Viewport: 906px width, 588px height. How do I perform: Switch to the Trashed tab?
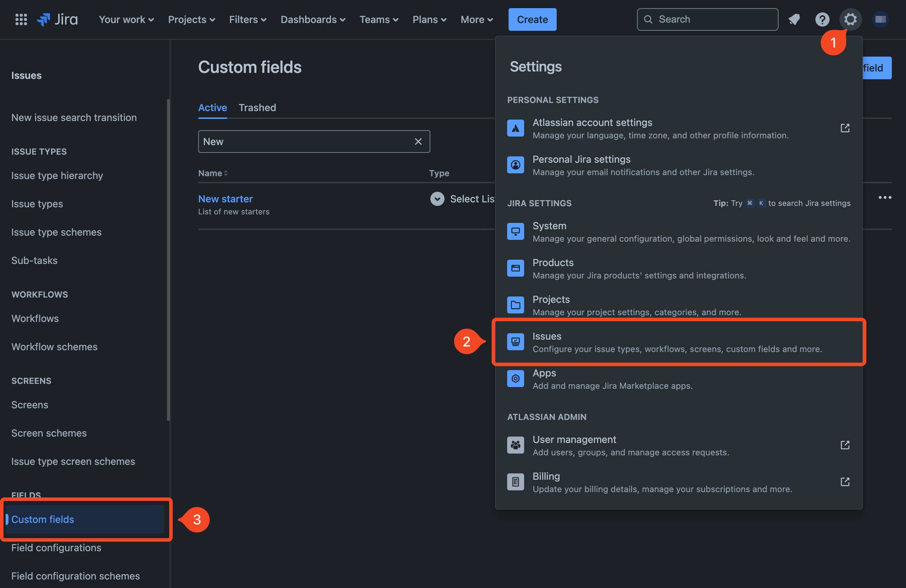257,108
